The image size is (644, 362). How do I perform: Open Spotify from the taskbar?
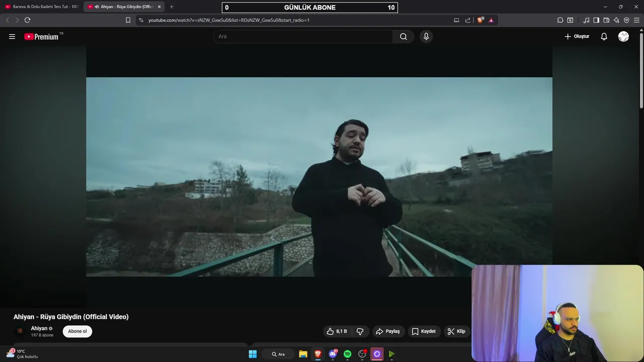click(347, 354)
